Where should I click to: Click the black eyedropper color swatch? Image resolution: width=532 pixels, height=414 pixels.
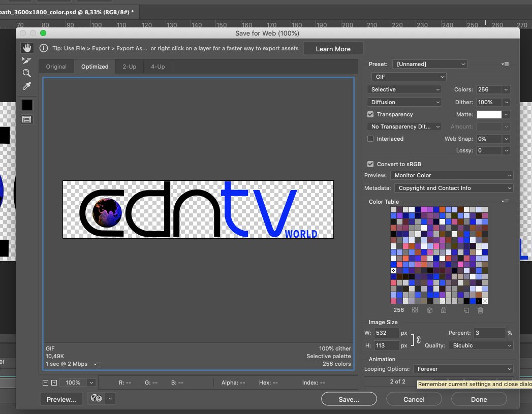tap(27, 105)
